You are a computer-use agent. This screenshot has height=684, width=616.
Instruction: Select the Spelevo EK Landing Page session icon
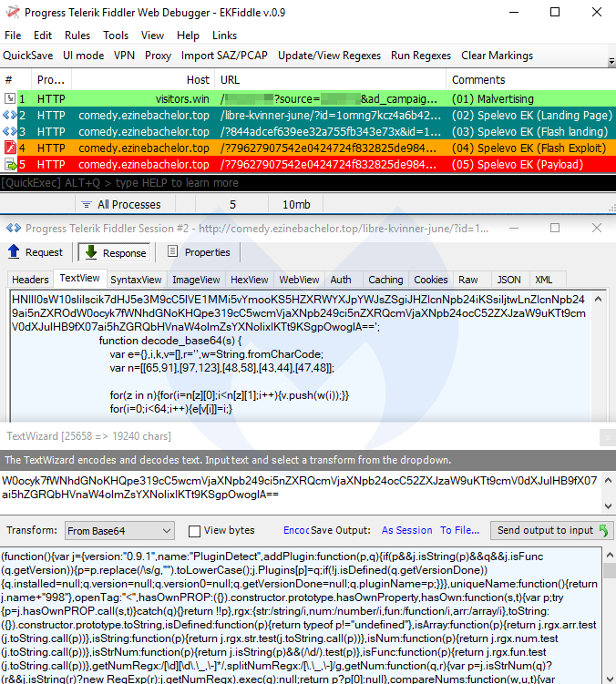(10, 115)
